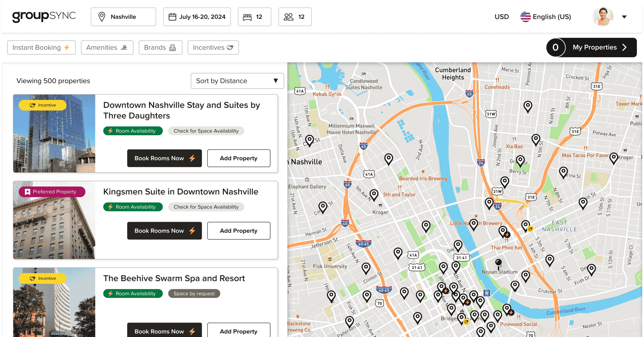Screen dimensions: 644x337
Task: Click Room Availability tag for Kingsmen Suite
Action: (x=133, y=207)
